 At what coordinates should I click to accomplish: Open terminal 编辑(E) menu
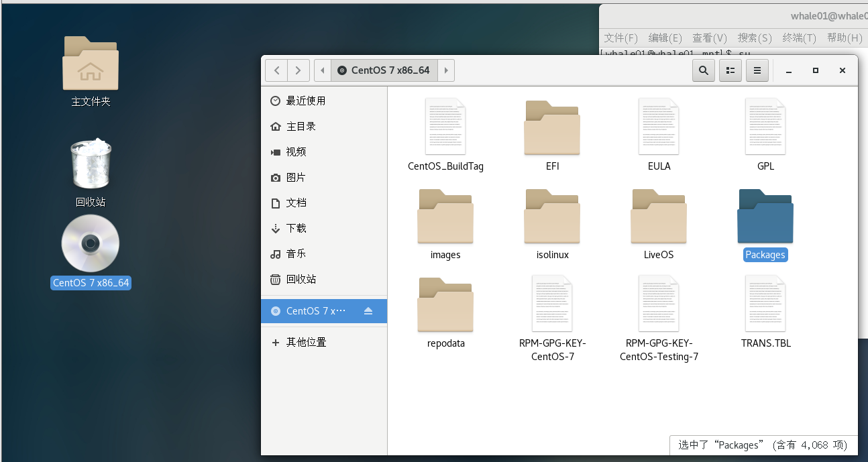[x=665, y=38]
